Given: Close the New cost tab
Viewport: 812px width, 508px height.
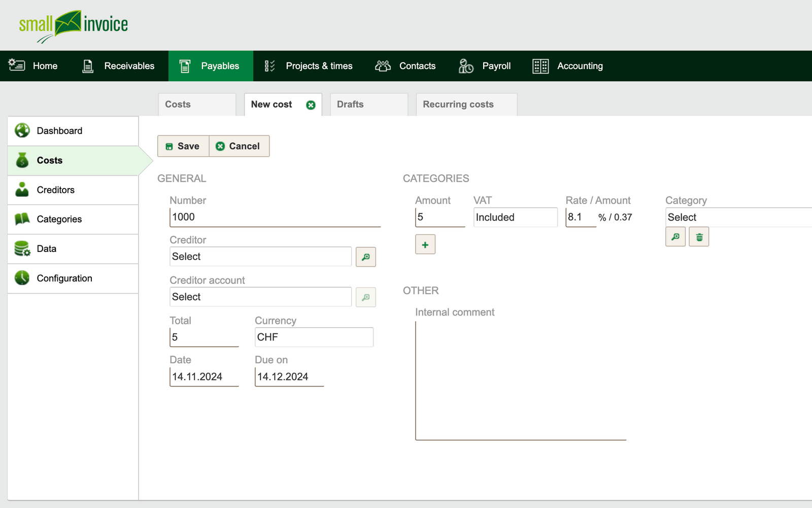Looking at the screenshot, I should (x=311, y=105).
